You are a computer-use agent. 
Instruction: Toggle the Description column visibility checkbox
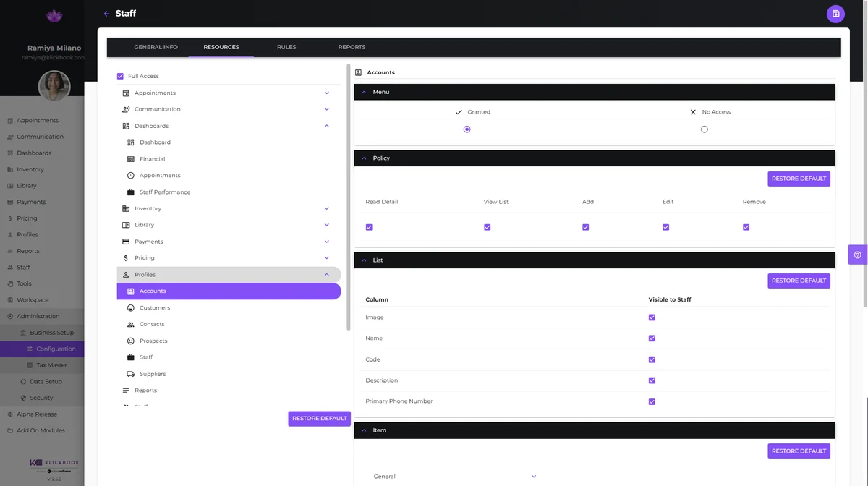652,380
